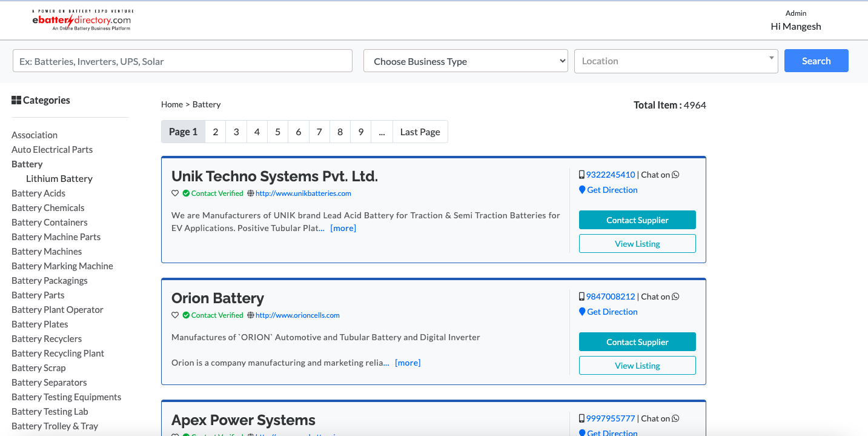The width and height of the screenshot is (868, 436).
Task: Open the orioncells.com website link
Action: (x=297, y=315)
